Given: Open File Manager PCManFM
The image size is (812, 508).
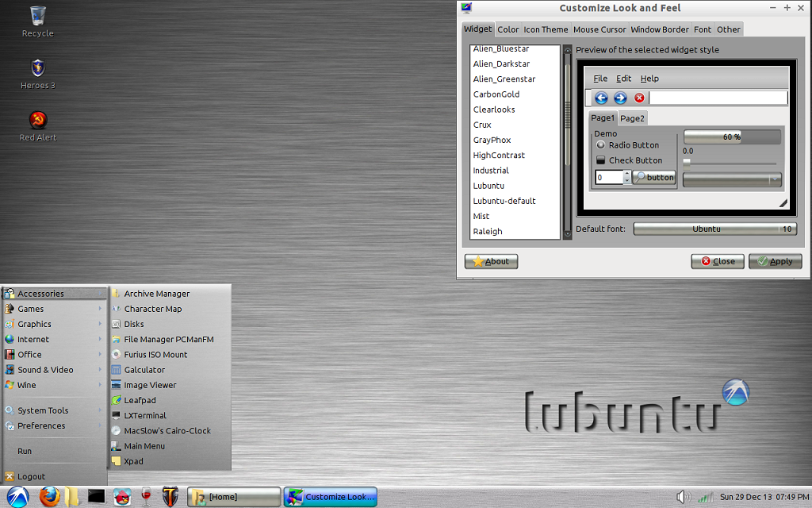Looking at the screenshot, I should 170,340.
